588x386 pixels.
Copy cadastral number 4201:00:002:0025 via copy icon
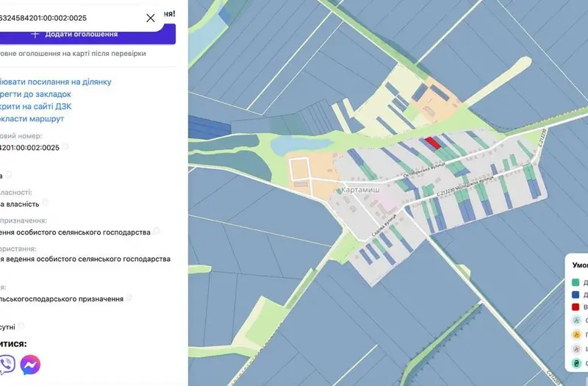coord(65,146)
